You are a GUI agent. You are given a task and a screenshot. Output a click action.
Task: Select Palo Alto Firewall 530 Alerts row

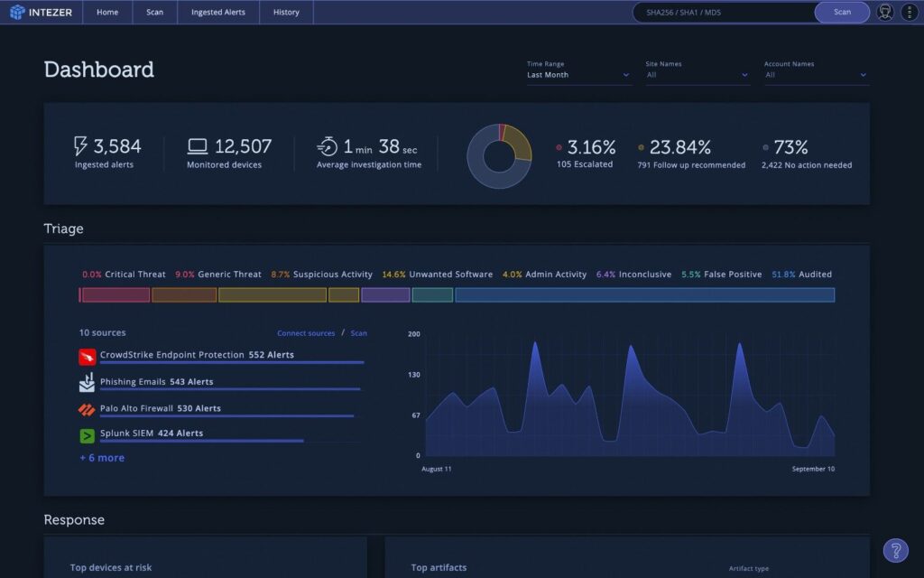click(161, 408)
